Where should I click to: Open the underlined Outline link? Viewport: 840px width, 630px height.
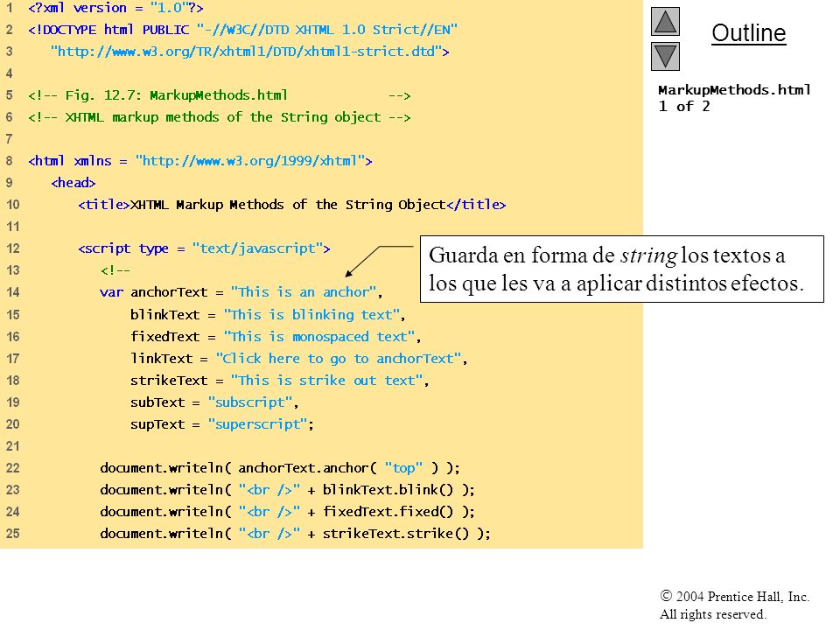(748, 33)
